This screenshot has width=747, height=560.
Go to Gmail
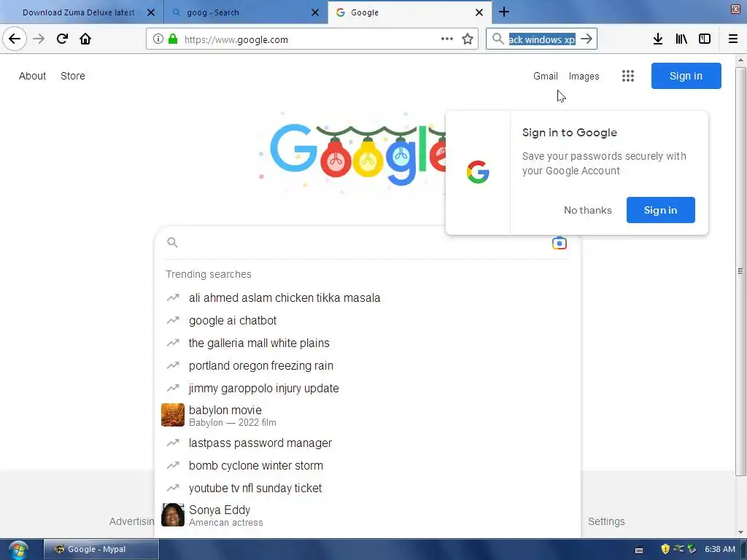pyautogui.click(x=546, y=76)
